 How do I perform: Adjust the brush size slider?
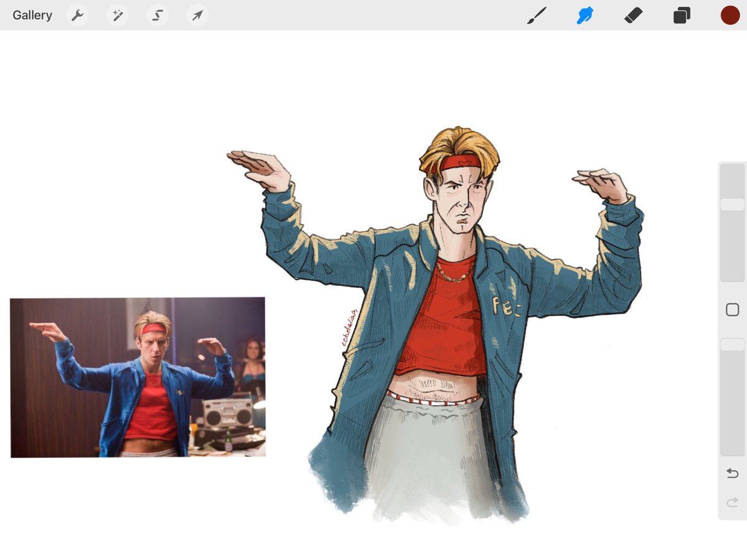[x=733, y=205]
